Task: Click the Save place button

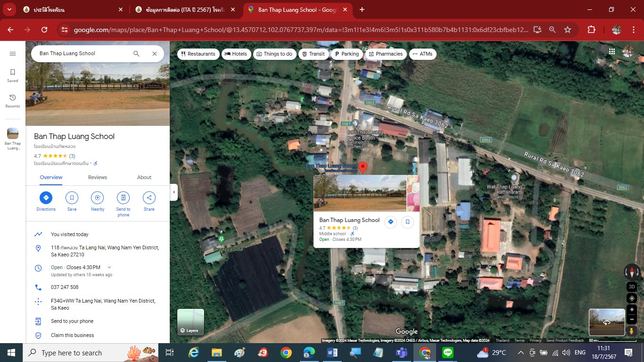Action: coord(72,201)
